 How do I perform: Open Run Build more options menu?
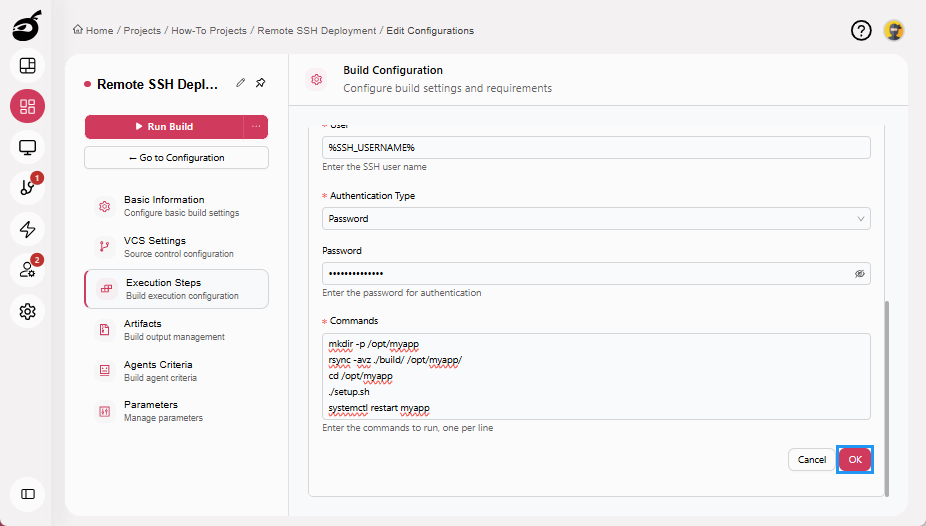(x=256, y=126)
